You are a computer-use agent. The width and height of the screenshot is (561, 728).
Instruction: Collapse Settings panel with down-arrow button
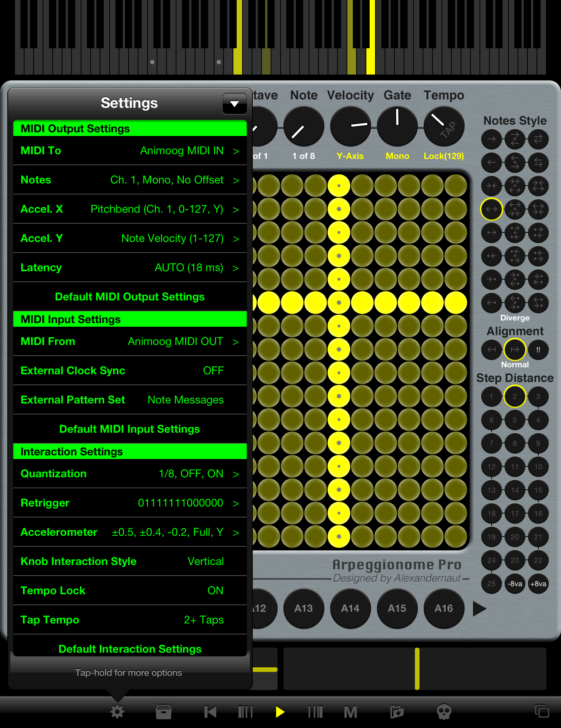point(234,104)
